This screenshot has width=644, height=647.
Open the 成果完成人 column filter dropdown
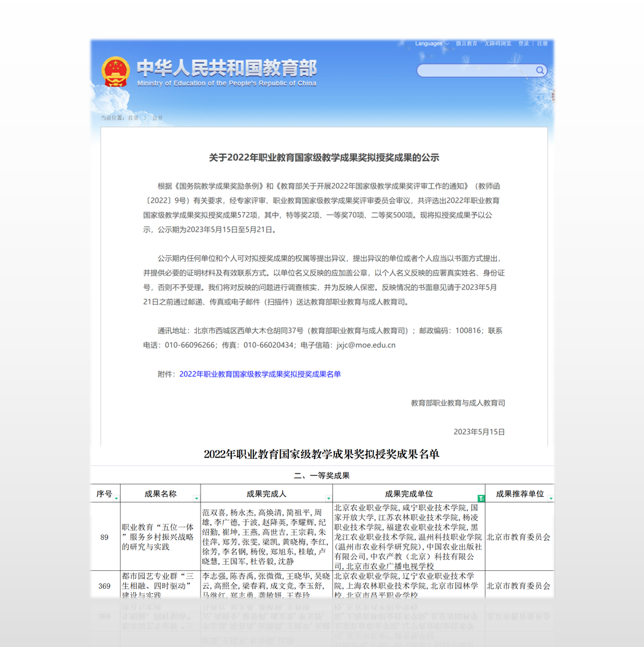328,498
